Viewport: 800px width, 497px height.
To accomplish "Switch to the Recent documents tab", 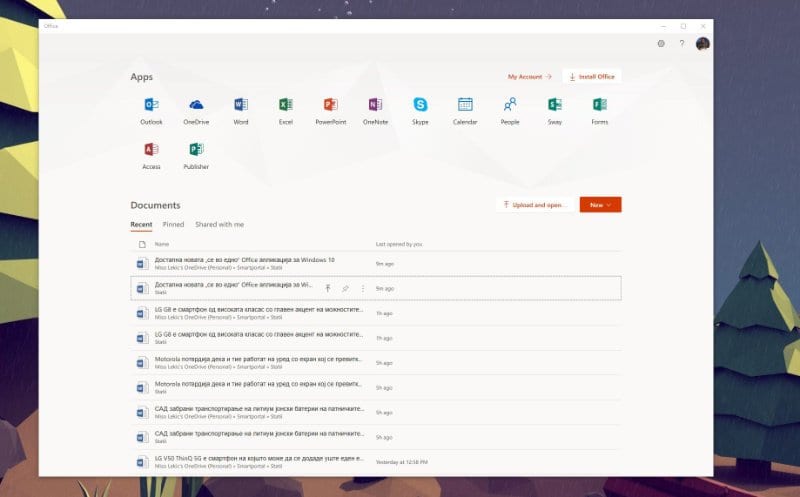I will pyautogui.click(x=141, y=225).
